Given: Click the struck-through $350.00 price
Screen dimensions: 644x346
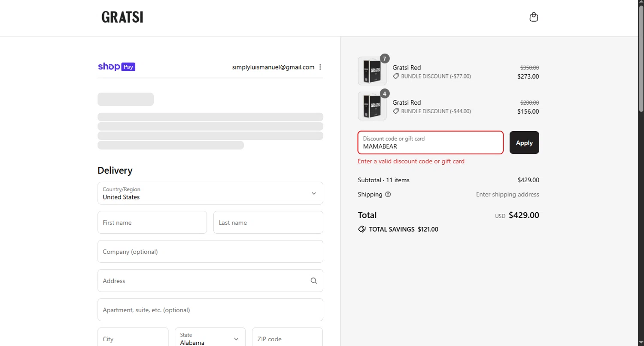Looking at the screenshot, I should pyautogui.click(x=530, y=68).
